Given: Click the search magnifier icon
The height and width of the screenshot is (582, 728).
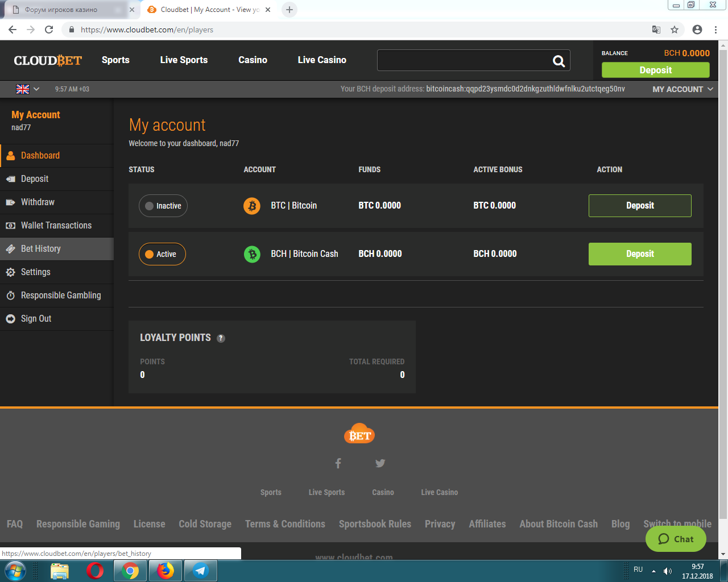Looking at the screenshot, I should (x=559, y=61).
